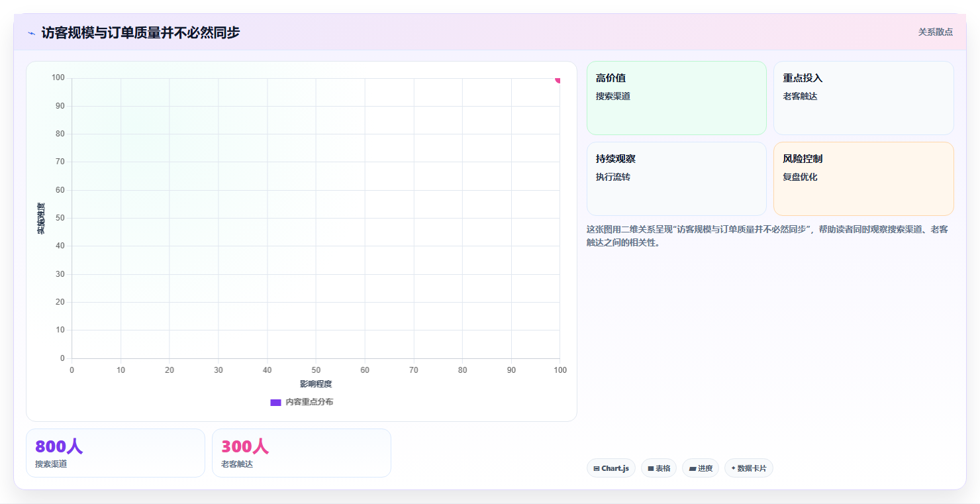Image resolution: width=980 pixels, height=504 pixels.
Task: Click the icon in the 数据卡片 chip
Action: (733, 468)
